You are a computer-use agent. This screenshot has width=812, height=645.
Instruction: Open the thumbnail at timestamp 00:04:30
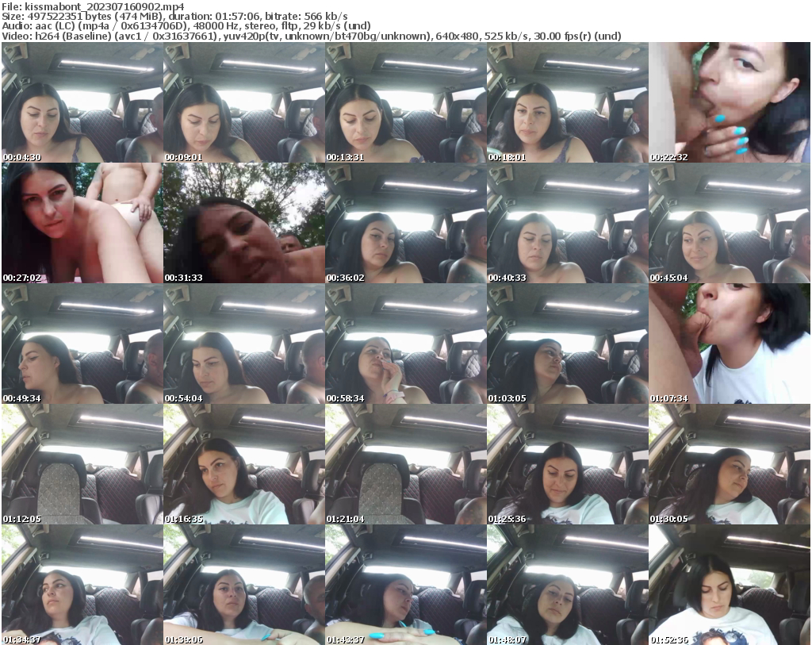point(82,102)
